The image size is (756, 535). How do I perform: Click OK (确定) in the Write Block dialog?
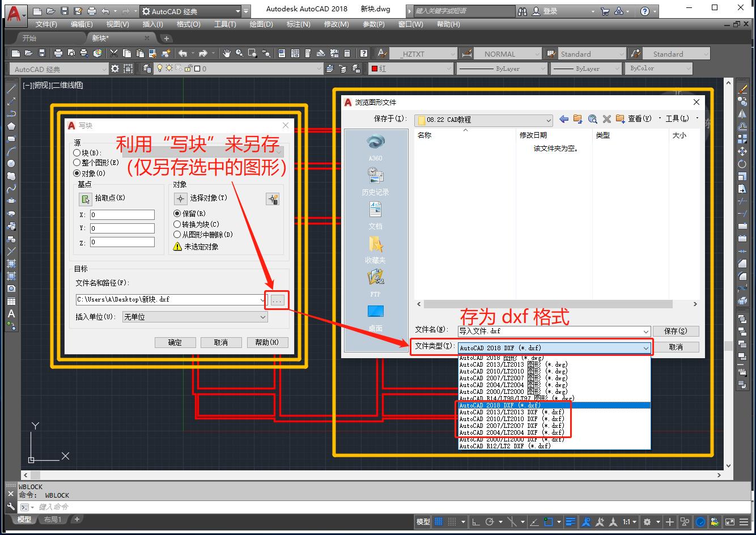coord(175,342)
